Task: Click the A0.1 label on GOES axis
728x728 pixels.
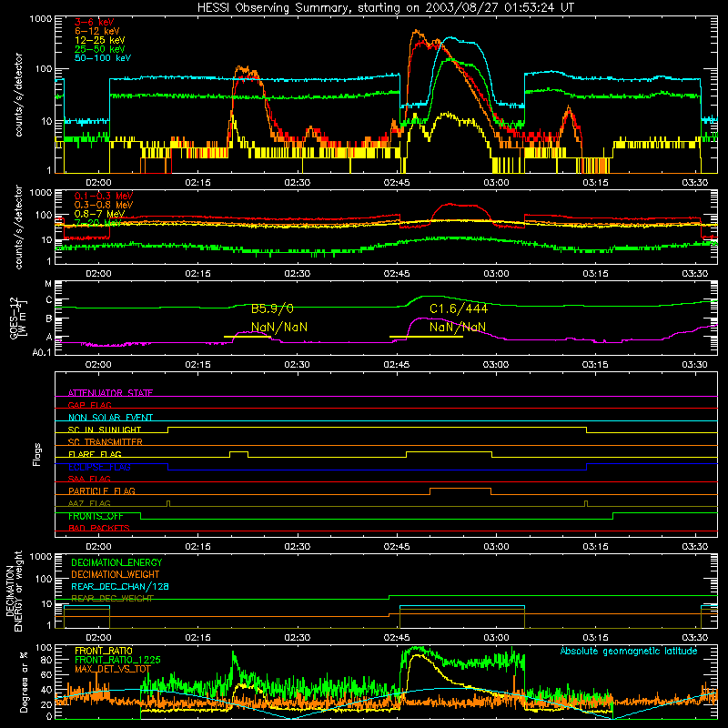Action: pos(42,353)
